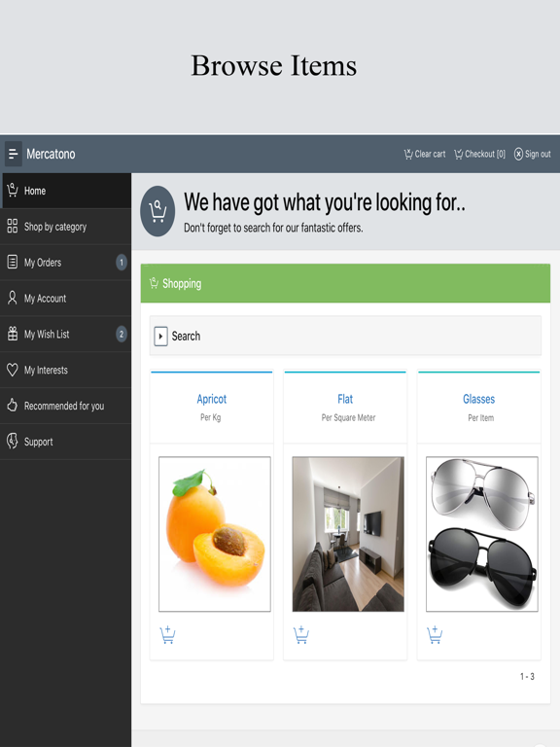Open Shop by category

tap(66, 227)
